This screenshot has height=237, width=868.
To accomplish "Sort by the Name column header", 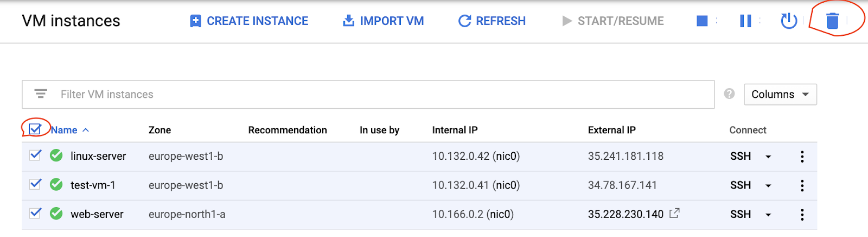I will tap(65, 130).
